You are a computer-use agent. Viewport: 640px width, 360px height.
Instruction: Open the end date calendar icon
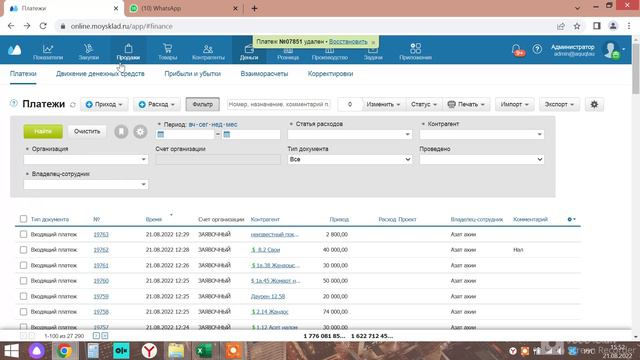(x=227, y=134)
